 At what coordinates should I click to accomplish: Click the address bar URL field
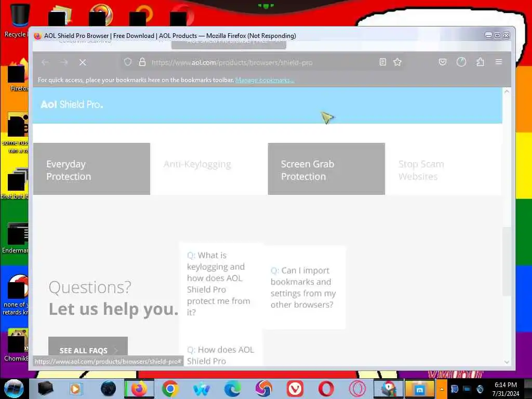(x=261, y=62)
